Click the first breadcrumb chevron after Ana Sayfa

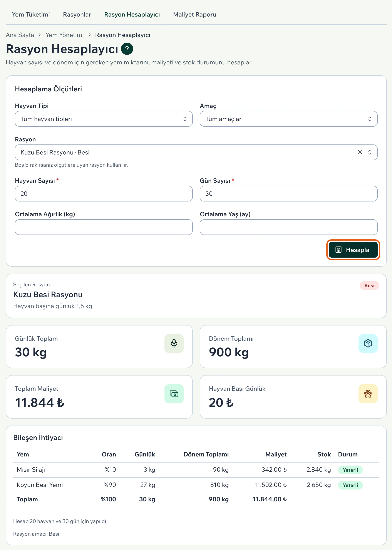point(40,35)
